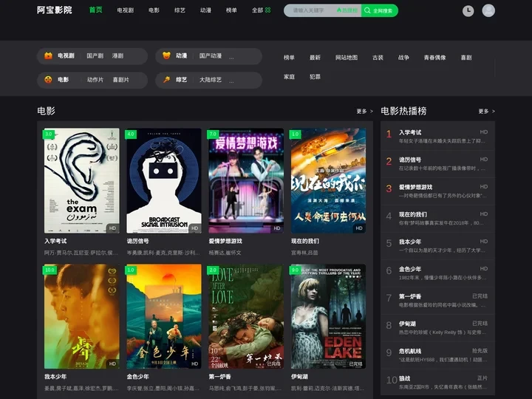Image resolution: width=532 pixels, height=399 pixels.
Task: Click the 第一炉香 title under the poster
Action: click(x=220, y=377)
